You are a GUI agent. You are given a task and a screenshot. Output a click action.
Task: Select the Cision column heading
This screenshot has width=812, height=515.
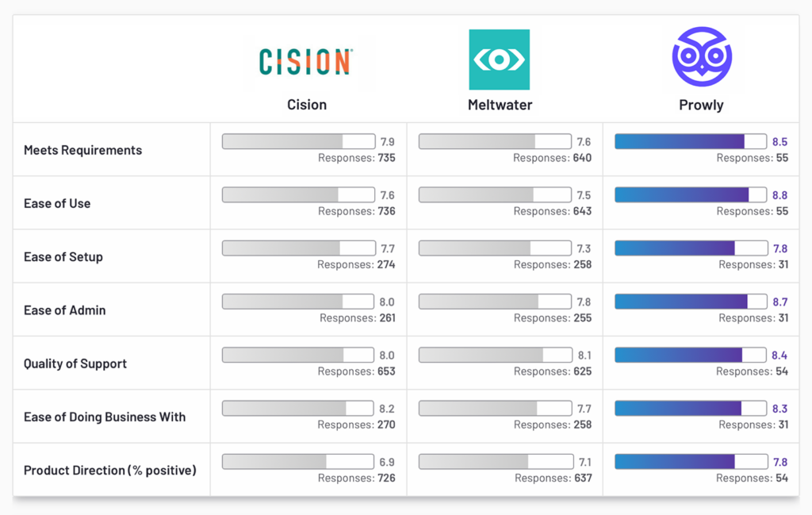[x=307, y=105]
